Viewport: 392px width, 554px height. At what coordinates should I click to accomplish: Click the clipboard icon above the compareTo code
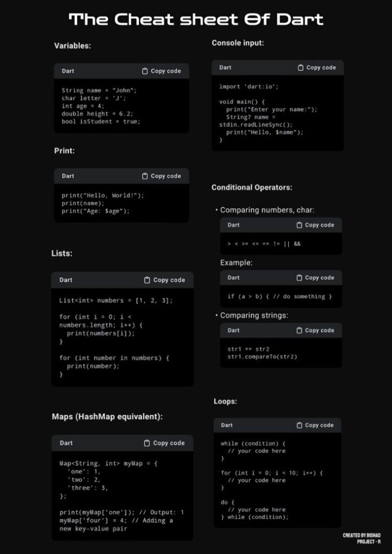click(x=299, y=330)
